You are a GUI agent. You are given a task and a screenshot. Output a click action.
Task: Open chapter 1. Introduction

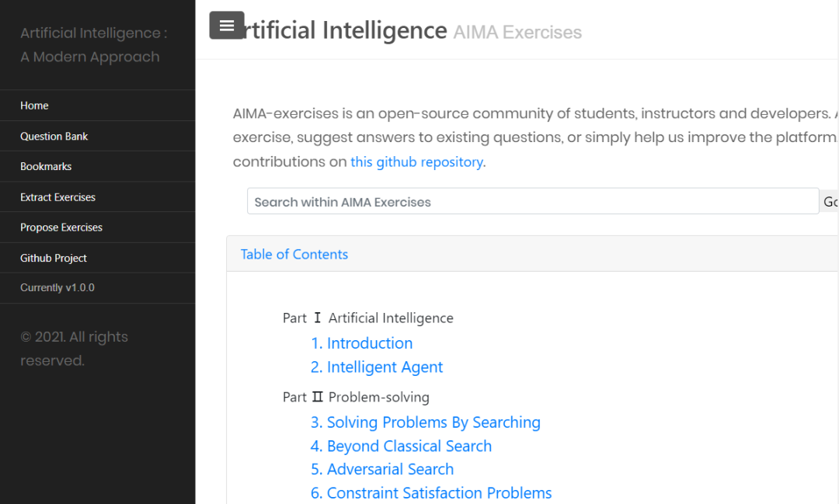click(x=362, y=343)
